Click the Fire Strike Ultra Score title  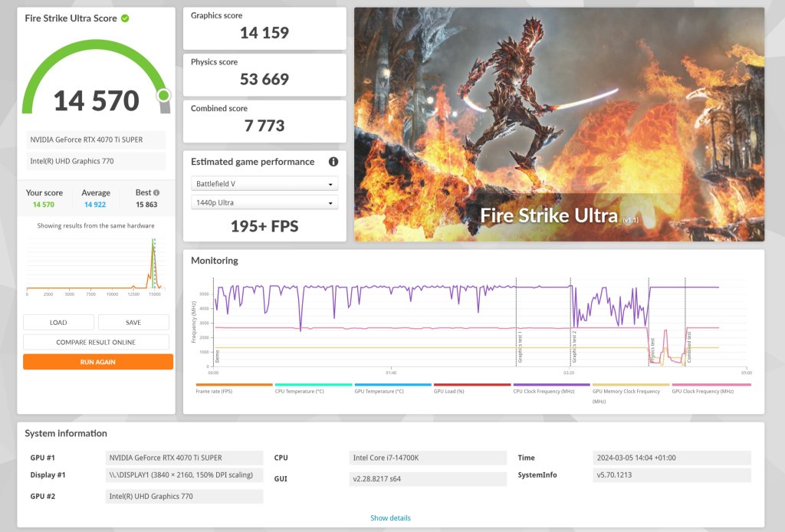click(x=71, y=18)
